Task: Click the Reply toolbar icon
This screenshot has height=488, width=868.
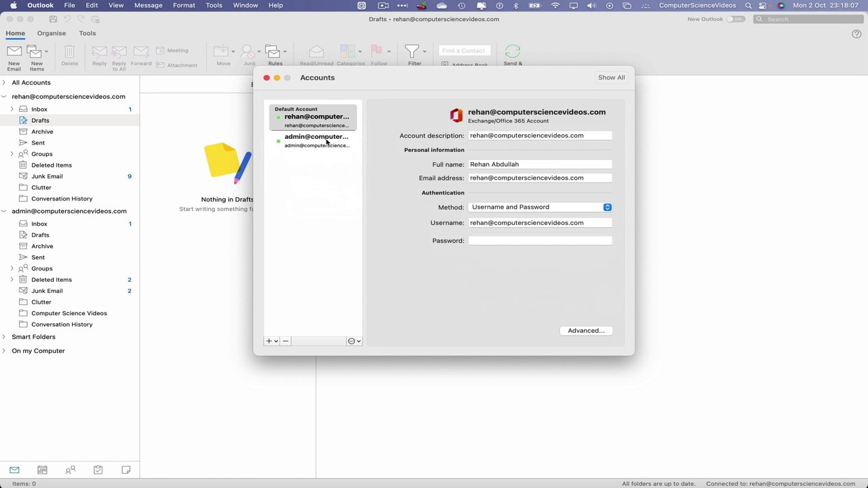Action: click(99, 52)
